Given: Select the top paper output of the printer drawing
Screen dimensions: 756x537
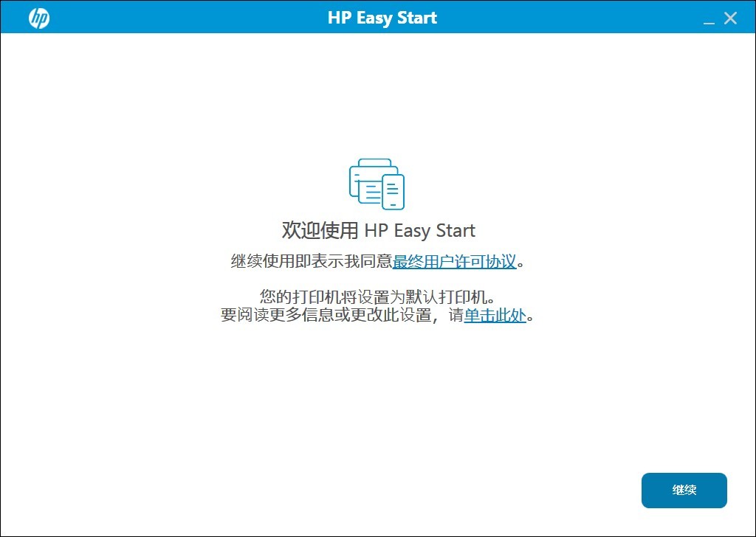Looking at the screenshot, I should [x=373, y=164].
